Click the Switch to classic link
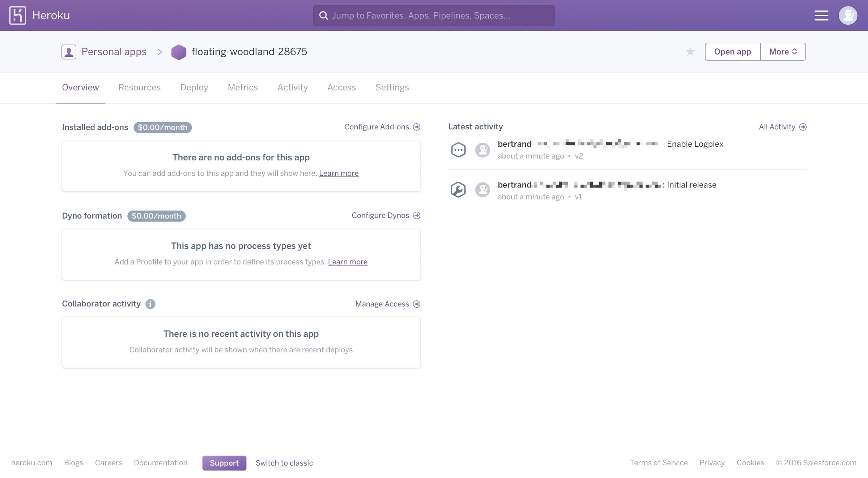This screenshot has height=478, width=868. (x=284, y=463)
